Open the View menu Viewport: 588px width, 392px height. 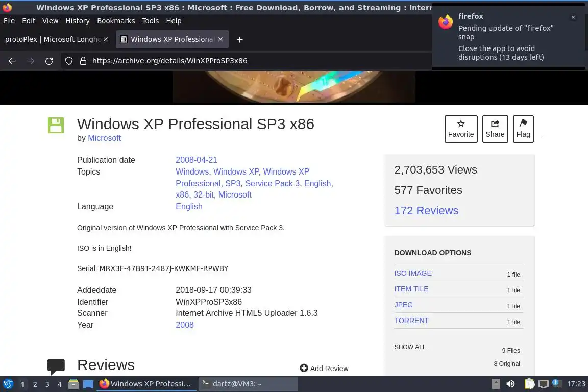50,21
